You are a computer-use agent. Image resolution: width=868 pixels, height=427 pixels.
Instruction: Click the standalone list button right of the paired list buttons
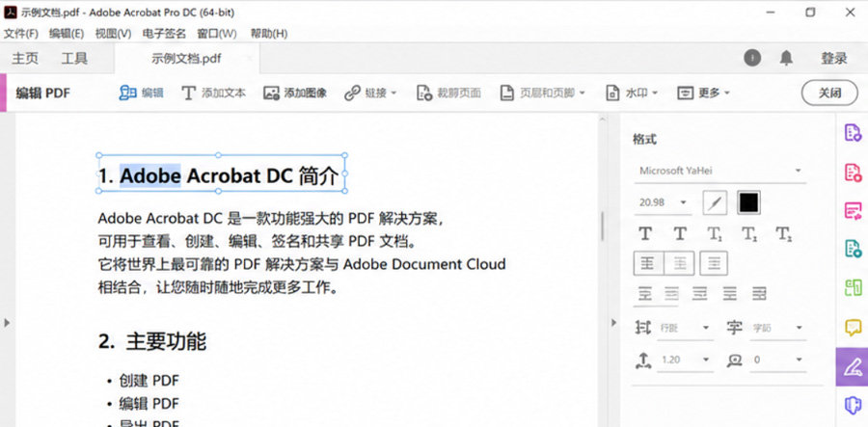click(714, 263)
